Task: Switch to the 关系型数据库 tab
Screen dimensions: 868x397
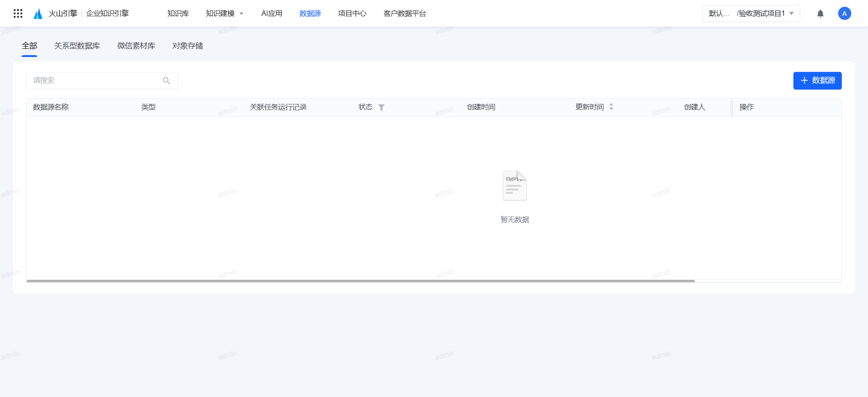Action: click(77, 46)
